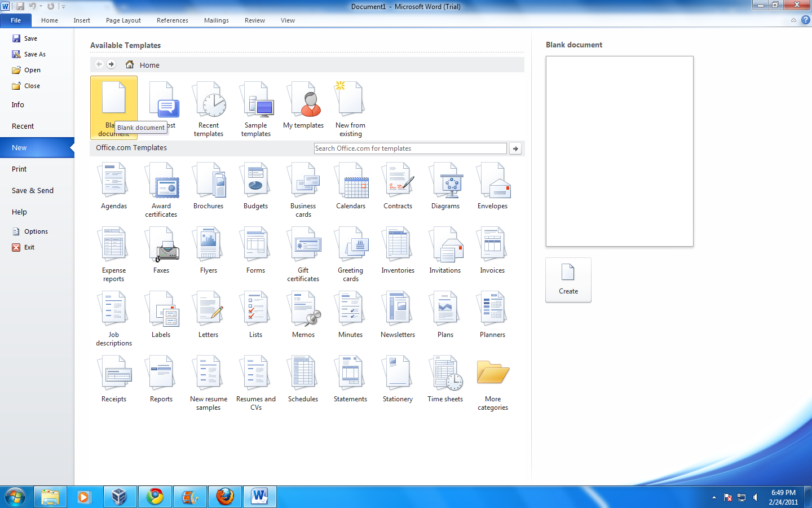The width and height of the screenshot is (812, 508).
Task: Open the Invitations template category
Action: (x=445, y=250)
